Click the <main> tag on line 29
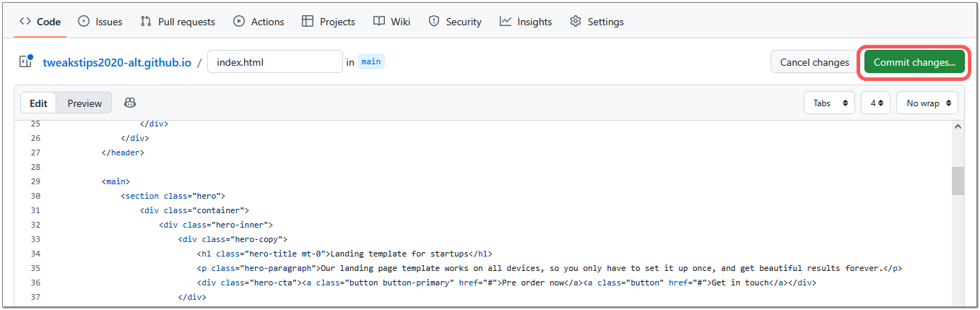Image resolution: width=980 pixels, height=310 pixels. click(116, 181)
